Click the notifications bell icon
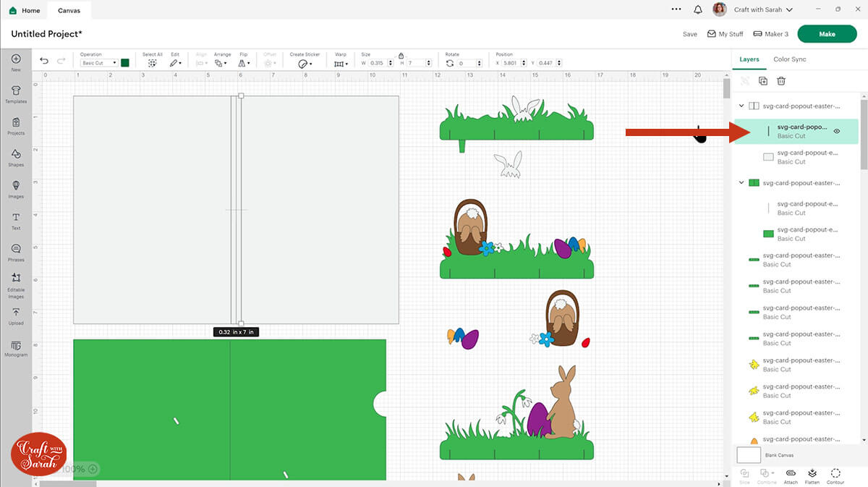The width and height of the screenshot is (868, 487). coord(698,10)
